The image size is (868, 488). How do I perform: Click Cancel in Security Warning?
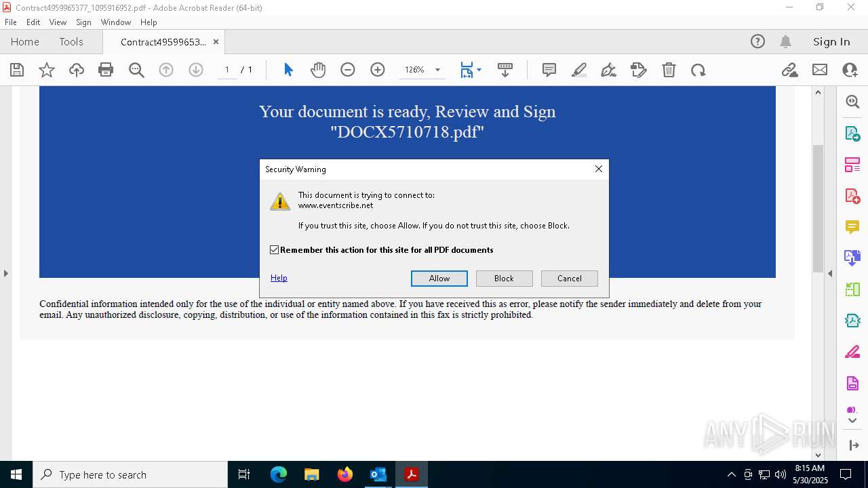570,279
